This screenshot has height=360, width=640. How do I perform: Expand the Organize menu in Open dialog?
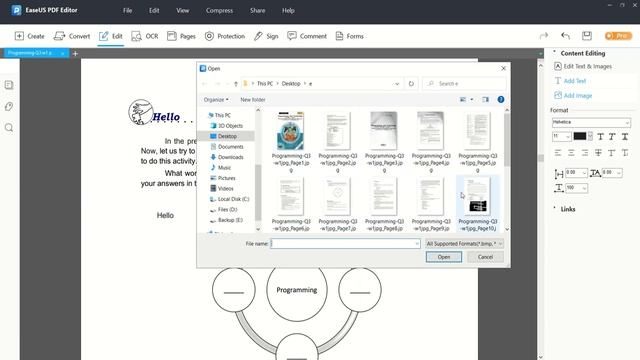pos(216,100)
